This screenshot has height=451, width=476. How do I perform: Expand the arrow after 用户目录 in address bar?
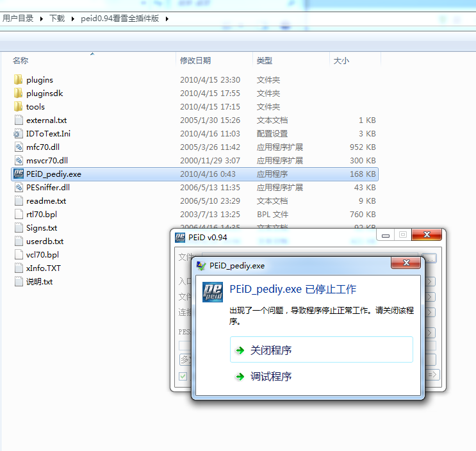(x=42, y=19)
